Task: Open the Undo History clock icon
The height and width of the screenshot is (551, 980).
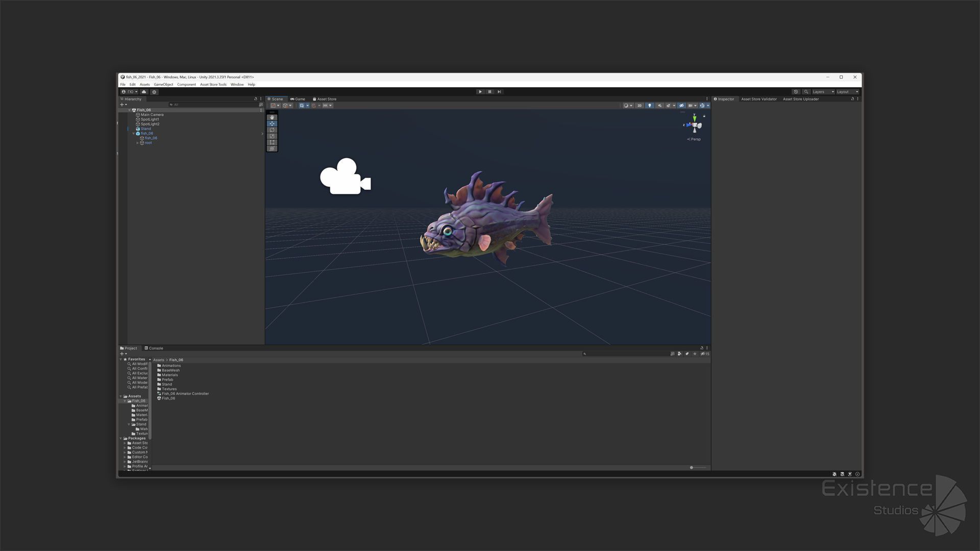Action: click(796, 92)
